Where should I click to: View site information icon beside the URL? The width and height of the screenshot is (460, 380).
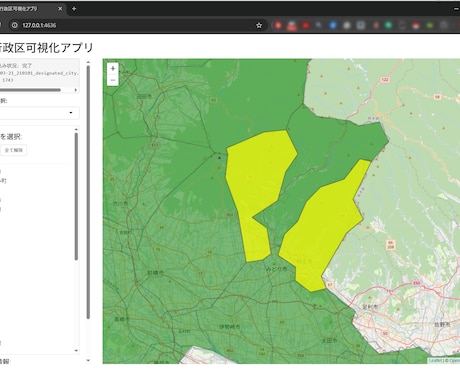point(14,25)
